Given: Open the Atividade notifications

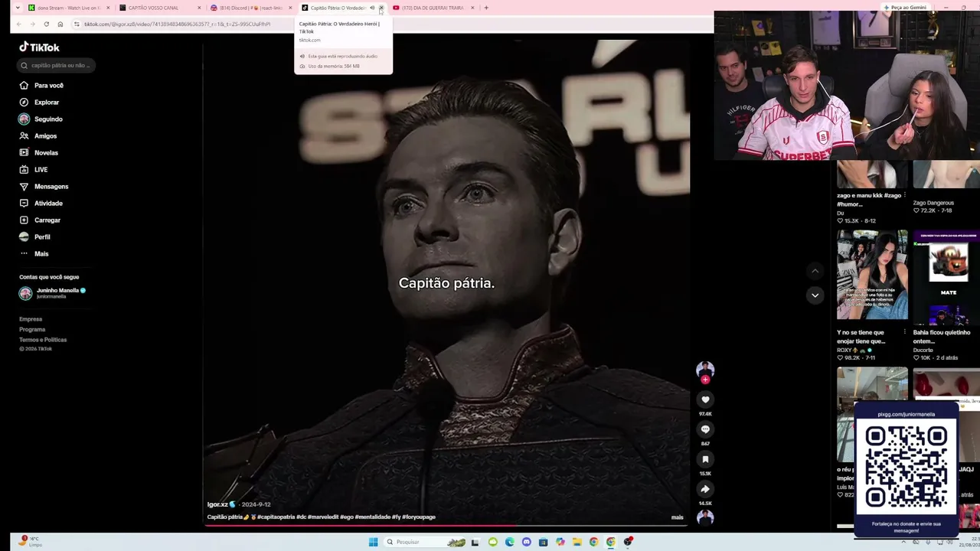Looking at the screenshot, I should coord(48,204).
